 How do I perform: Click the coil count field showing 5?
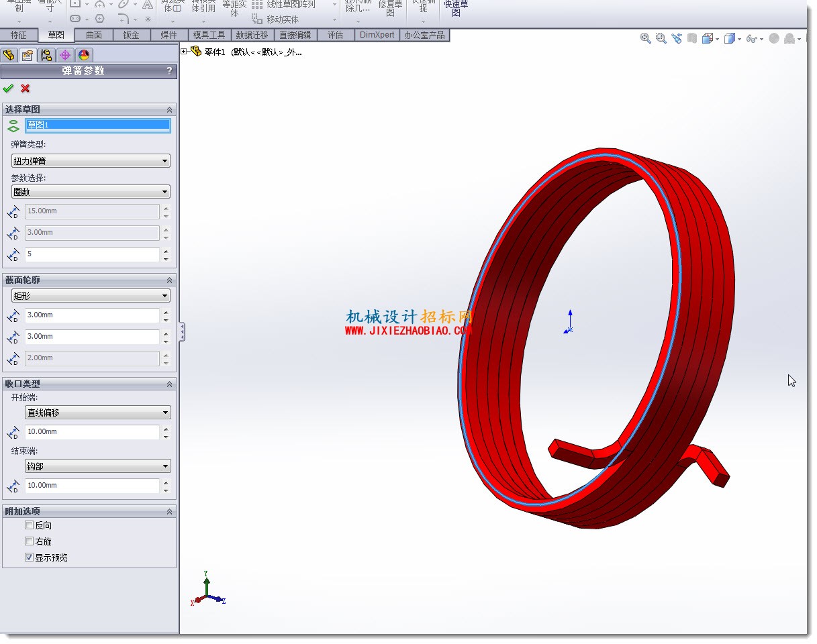point(92,254)
